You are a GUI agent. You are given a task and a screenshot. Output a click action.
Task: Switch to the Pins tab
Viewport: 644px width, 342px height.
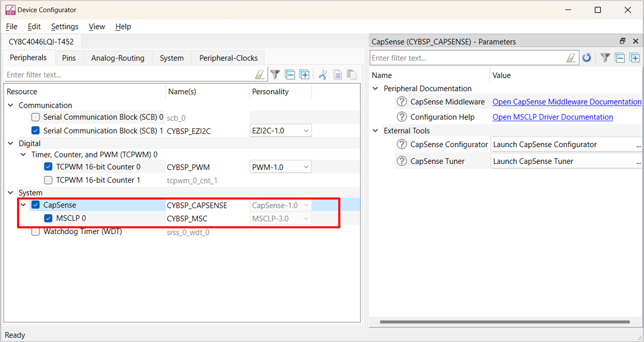69,58
